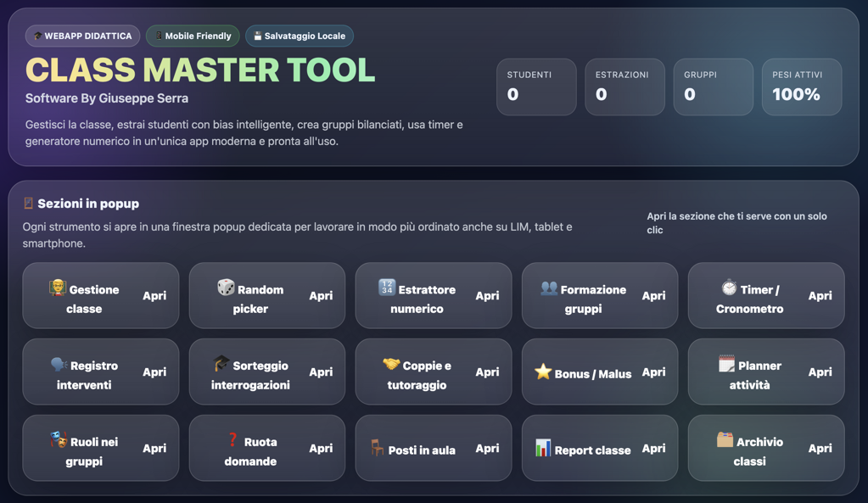This screenshot has width=868, height=503.
Task: Click the star icon on Bonus / Malus
Action: click(543, 372)
